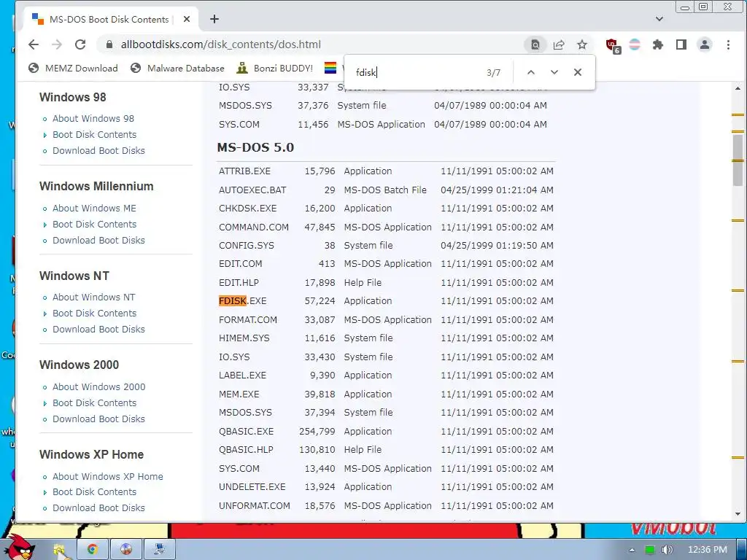View site information lock icon
This screenshot has width=747, height=560.
(109, 44)
